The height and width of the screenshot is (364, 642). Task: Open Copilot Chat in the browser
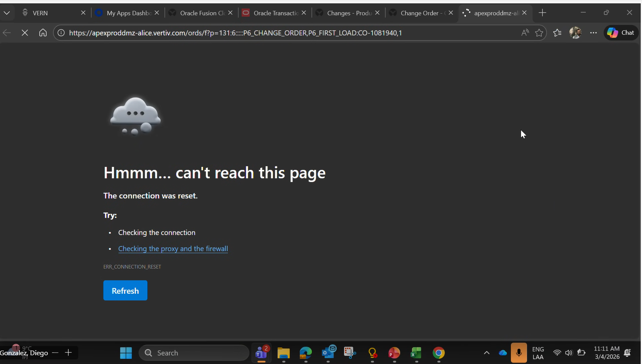621,33
